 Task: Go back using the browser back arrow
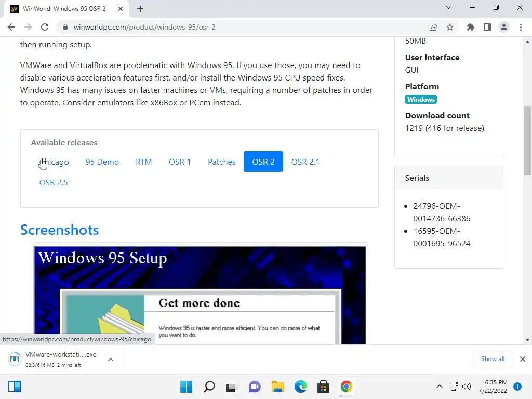tap(11, 27)
